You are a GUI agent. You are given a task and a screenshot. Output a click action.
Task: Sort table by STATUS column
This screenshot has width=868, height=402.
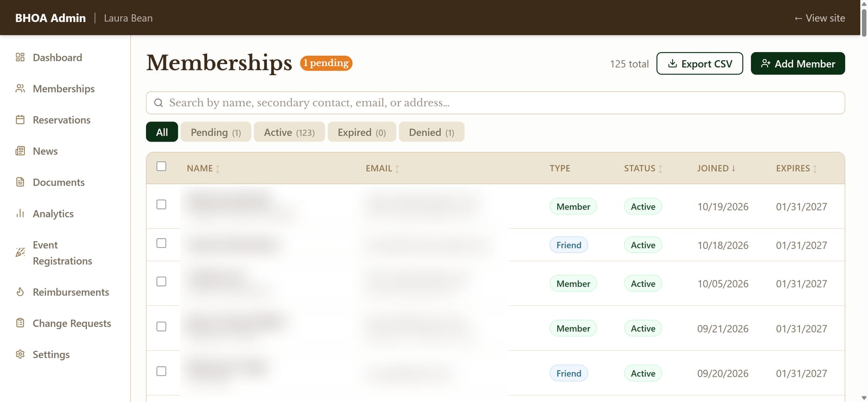pos(643,168)
